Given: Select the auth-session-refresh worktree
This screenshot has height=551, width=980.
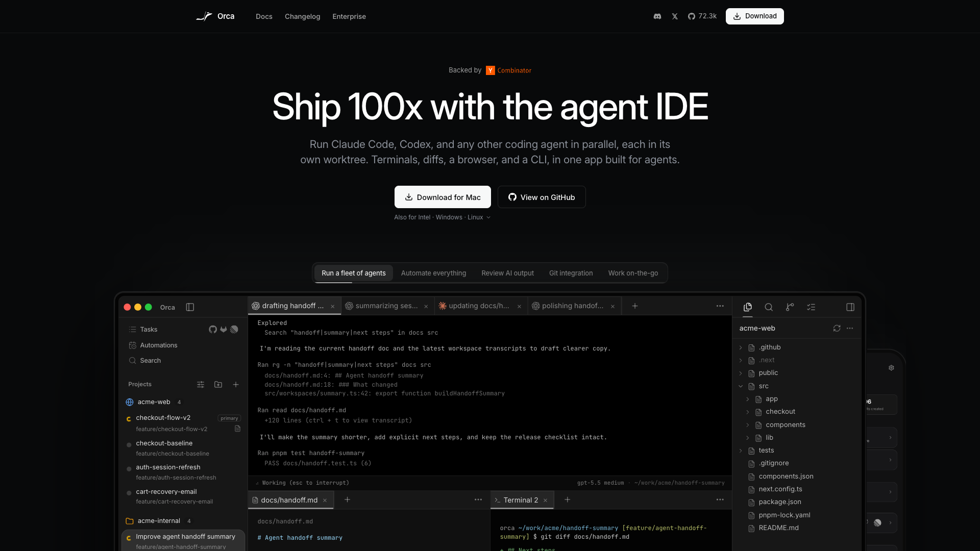Looking at the screenshot, I should [183, 472].
